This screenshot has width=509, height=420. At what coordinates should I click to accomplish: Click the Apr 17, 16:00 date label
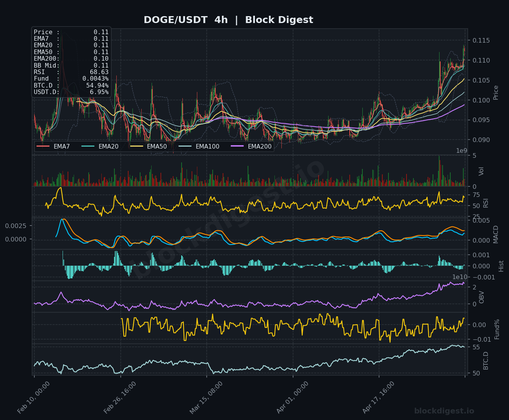[x=378, y=397]
